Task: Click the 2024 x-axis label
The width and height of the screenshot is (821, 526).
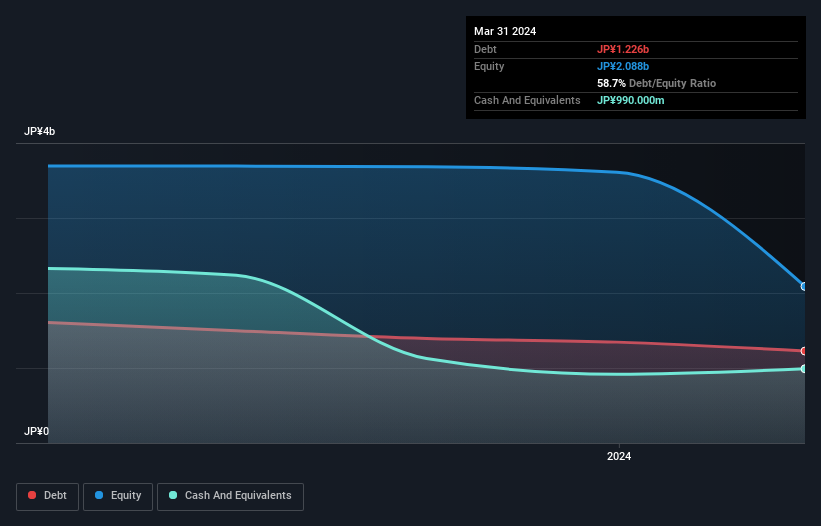Action: tap(619, 456)
